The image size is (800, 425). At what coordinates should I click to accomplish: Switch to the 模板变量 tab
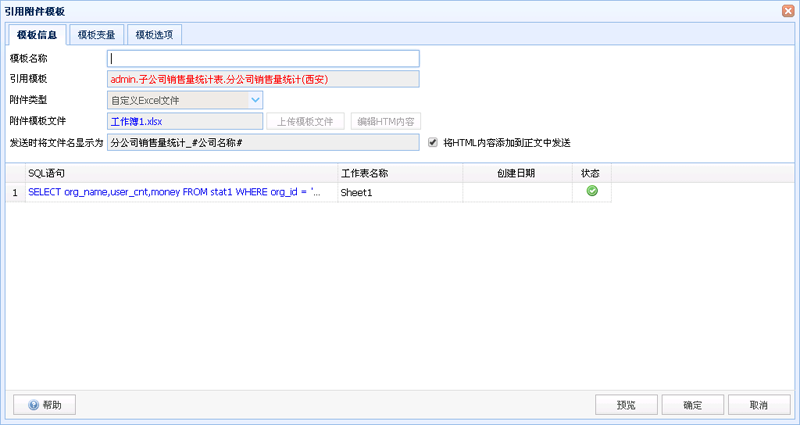(97, 35)
